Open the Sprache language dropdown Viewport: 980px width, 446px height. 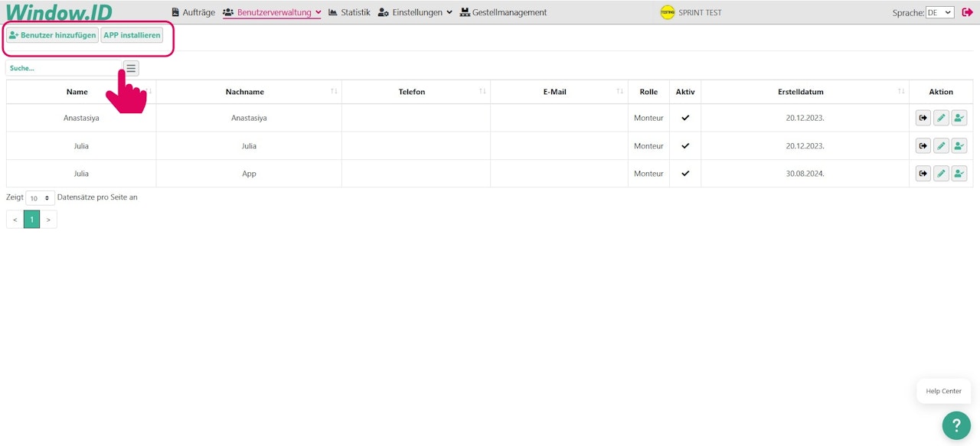click(939, 12)
